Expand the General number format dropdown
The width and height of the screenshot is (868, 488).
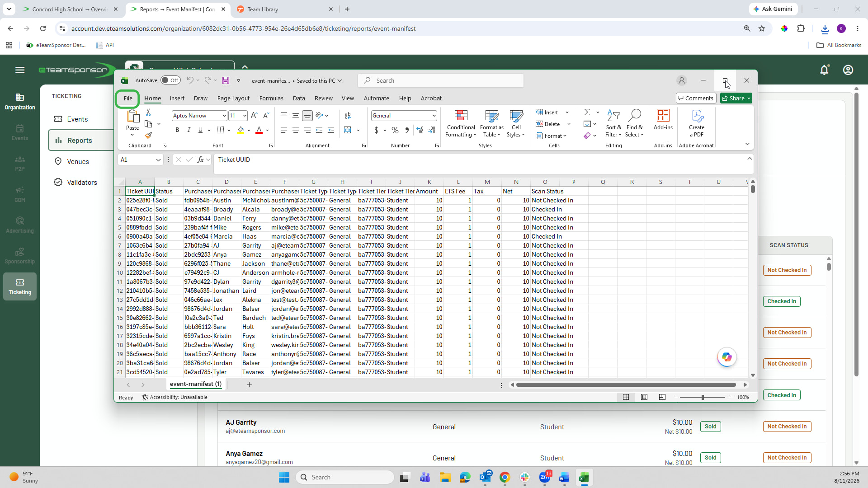pyautogui.click(x=434, y=116)
